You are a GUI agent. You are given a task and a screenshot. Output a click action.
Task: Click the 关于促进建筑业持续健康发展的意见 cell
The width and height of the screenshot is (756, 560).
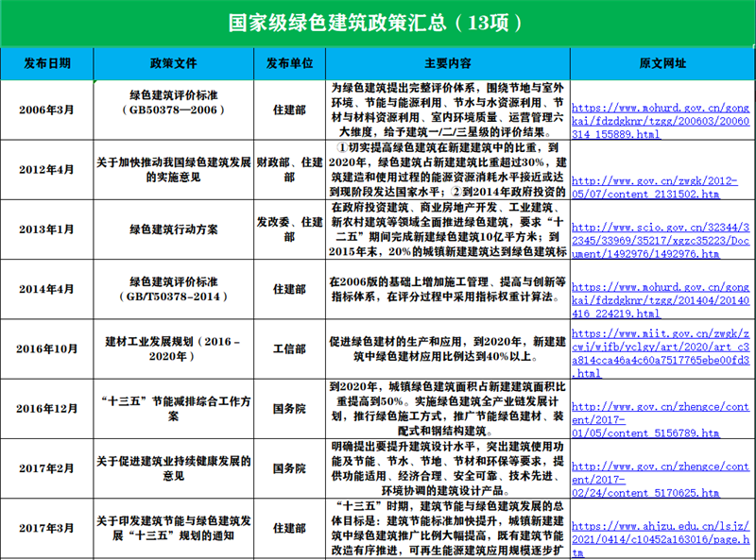tap(174, 468)
